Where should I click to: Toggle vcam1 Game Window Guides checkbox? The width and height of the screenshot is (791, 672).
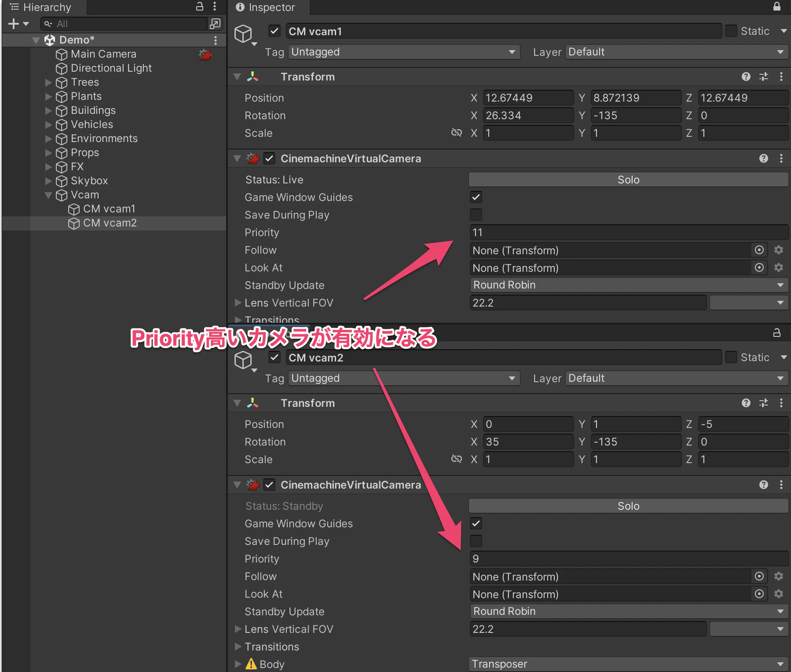pyautogui.click(x=476, y=197)
